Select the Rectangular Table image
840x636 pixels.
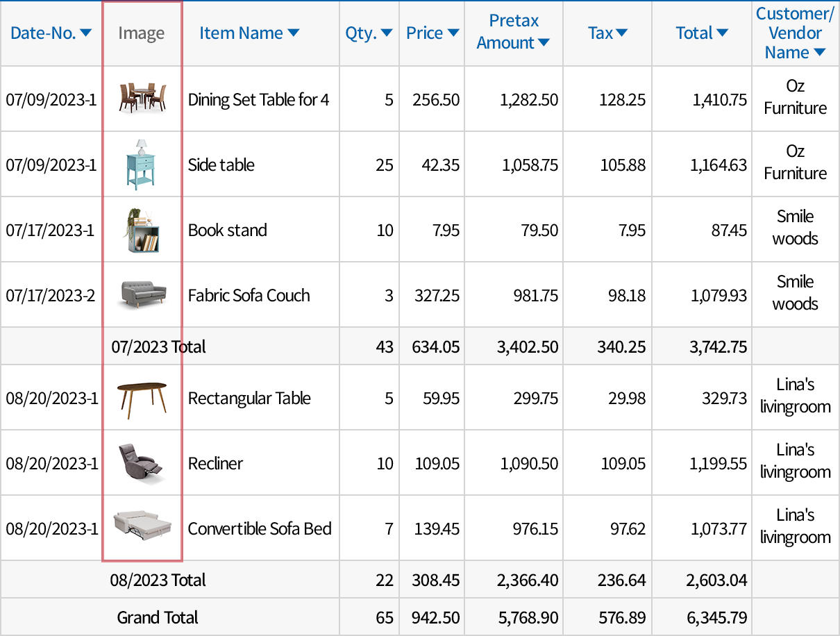(x=142, y=397)
